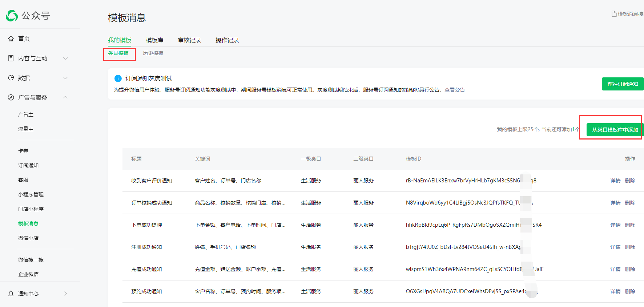644x307 pixels.
Task: Select the 历史模板 sub-tab
Action: point(153,53)
